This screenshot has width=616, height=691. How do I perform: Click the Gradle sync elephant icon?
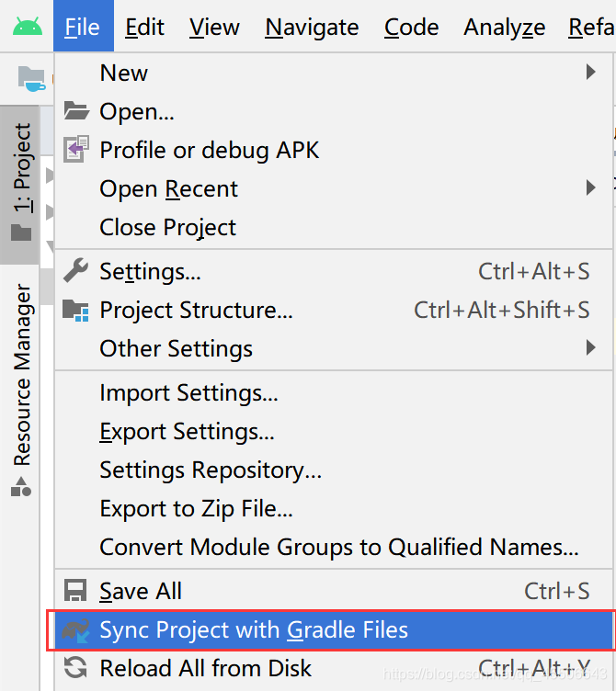coord(75,629)
